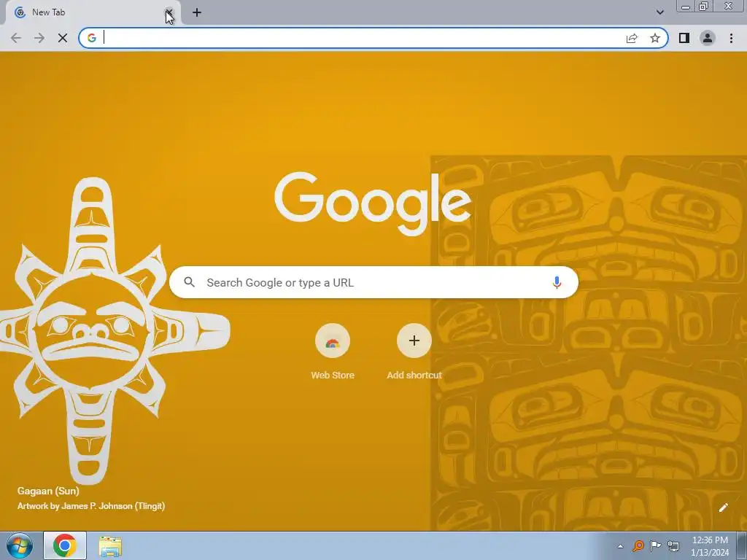
Task: Click the Google logo
Action: pos(373,203)
